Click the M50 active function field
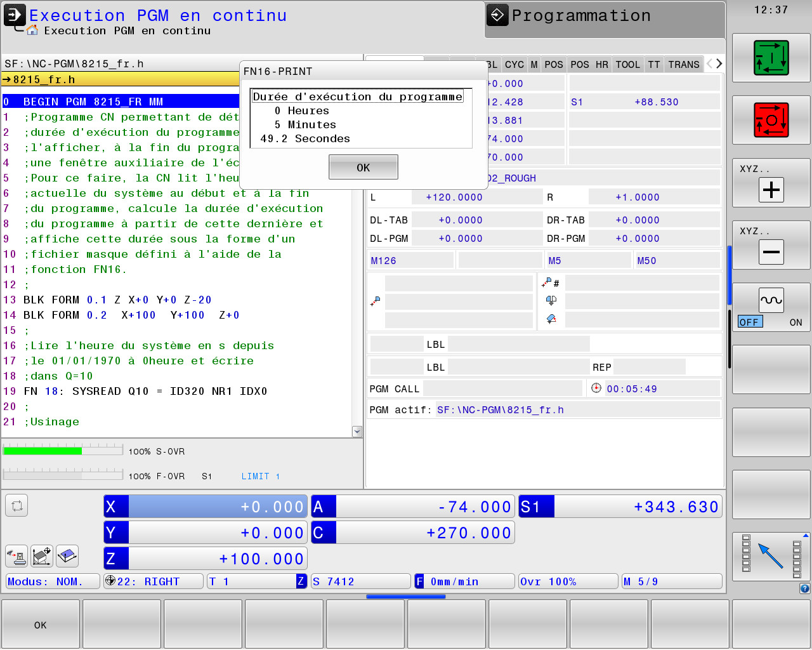This screenshot has width=812, height=650. click(x=678, y=260)
